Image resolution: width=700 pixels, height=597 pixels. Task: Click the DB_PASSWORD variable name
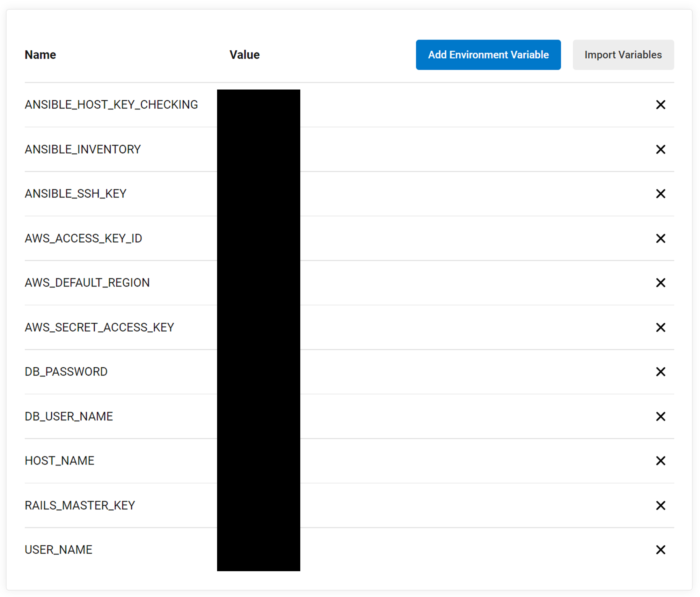pos(66,372)
